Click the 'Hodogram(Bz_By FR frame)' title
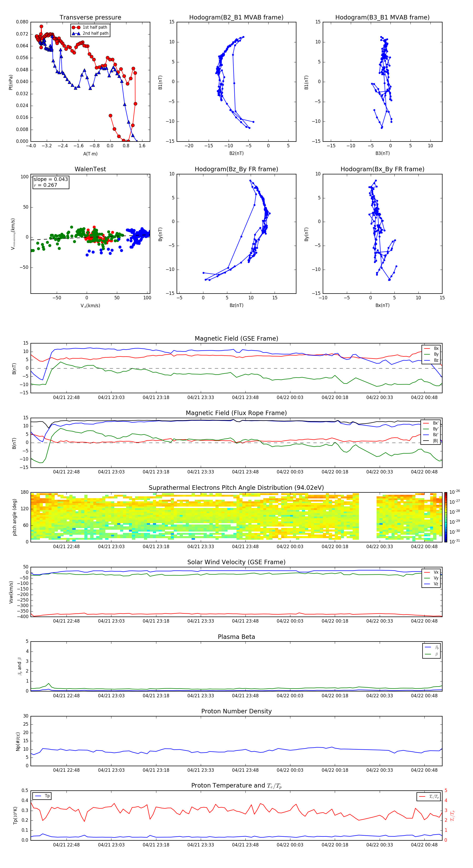473x868 pixels. (236, 169)
